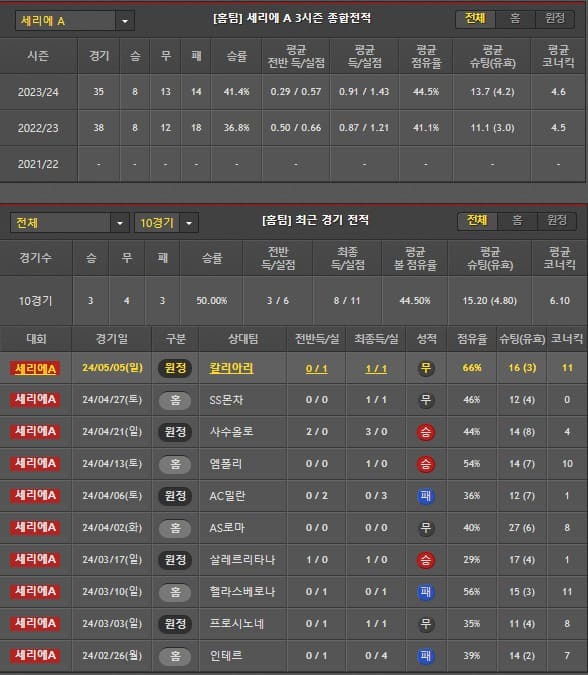Select 홈 tab in recent matches section
Image resolution: width=588 pixels, height=675 pixels.
517,221
